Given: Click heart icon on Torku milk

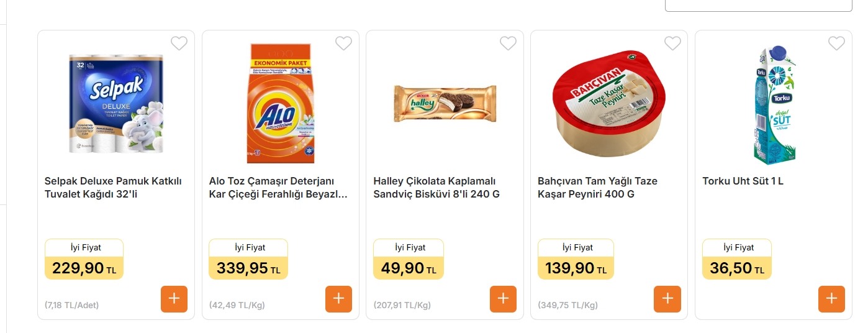Looking at the screenshot, I should pos(836,43).
